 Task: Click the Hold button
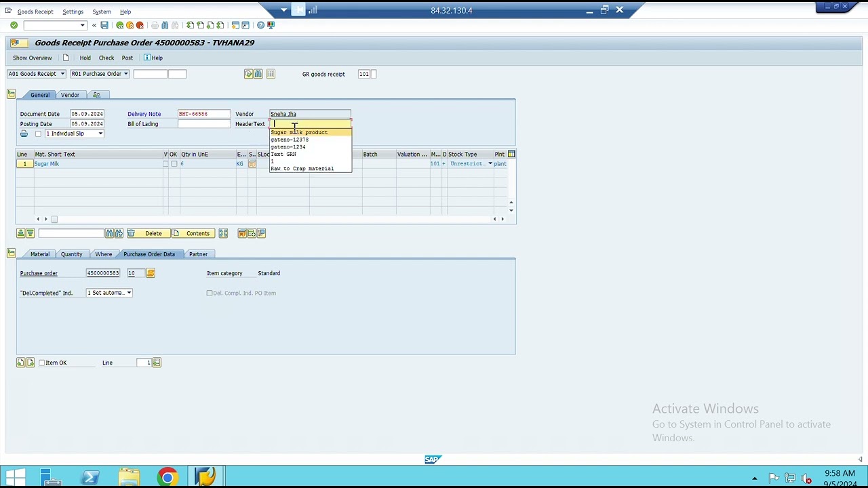click(x=85, y=58)
